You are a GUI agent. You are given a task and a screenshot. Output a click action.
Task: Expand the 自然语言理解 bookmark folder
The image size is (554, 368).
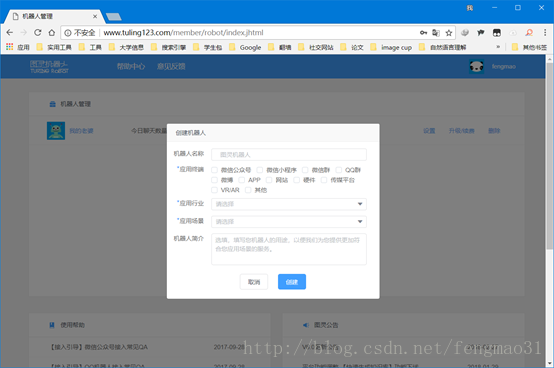[443, 47]
